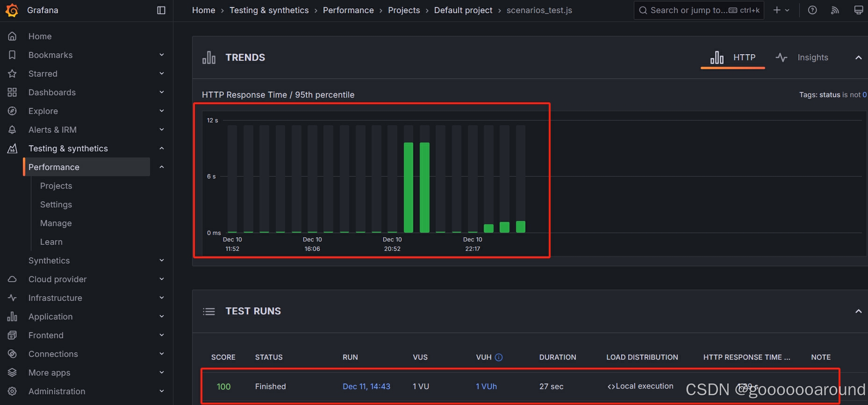Expand the Alerts & IRM chevron
This screenshot has height=405, width=868.
click(x=162, y=129)
